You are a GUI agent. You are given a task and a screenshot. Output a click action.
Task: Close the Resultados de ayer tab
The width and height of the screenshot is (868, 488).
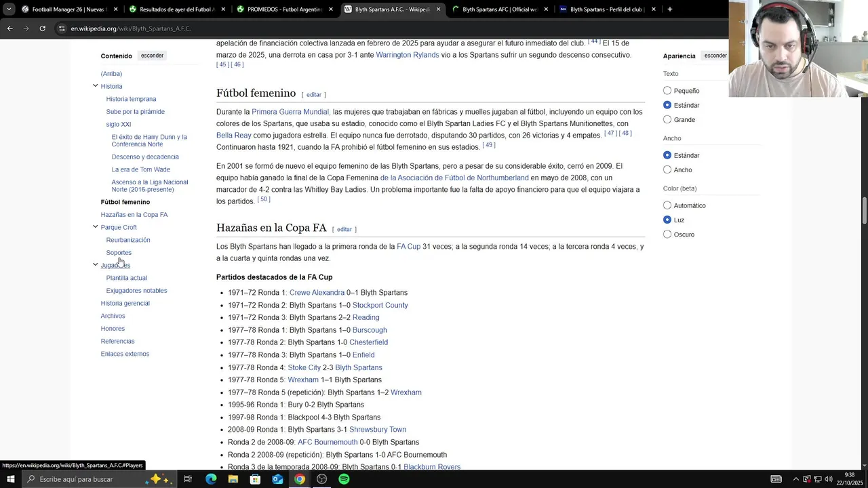point(223,9)
